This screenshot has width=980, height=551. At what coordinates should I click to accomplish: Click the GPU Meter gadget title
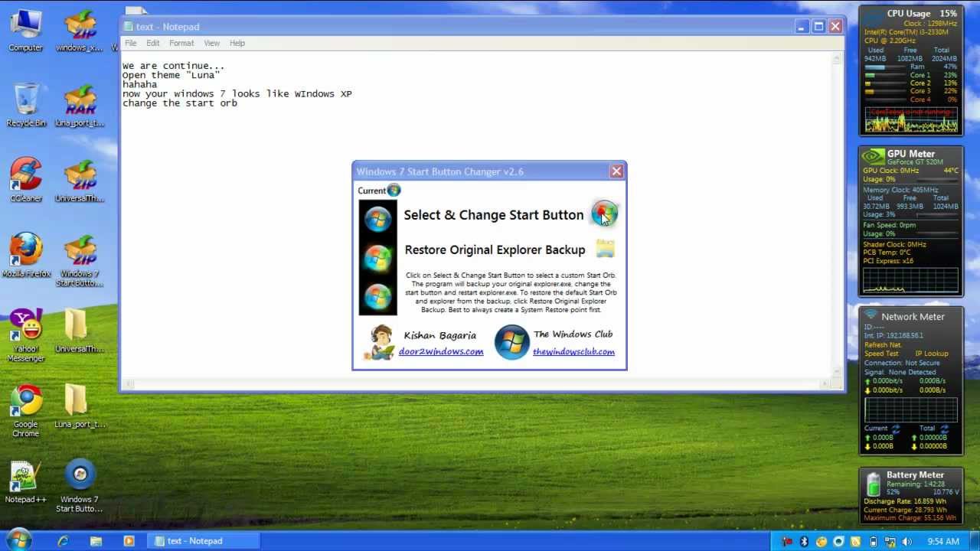click(x=910, y=154)
